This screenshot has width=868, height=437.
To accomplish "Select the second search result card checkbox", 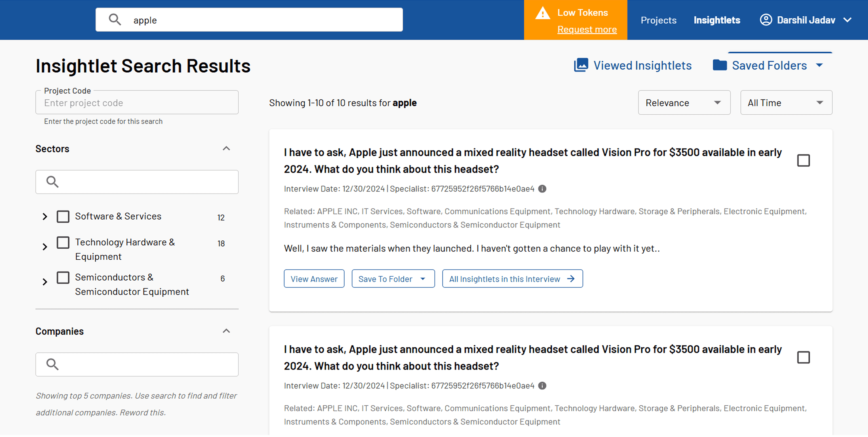I will 803,358.
